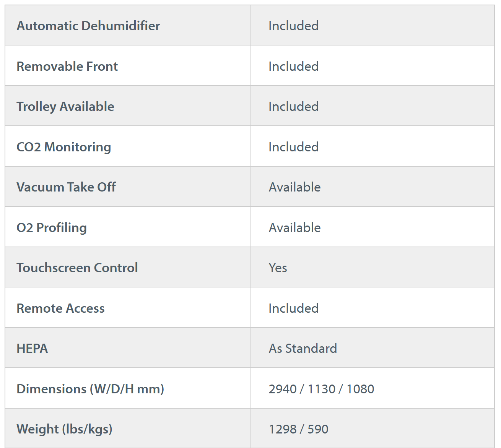This screenshot has width=501, height=448.
Task: Select the CO2 Monitoring label text
Action: pyautogui.click(x=64, y=147)
